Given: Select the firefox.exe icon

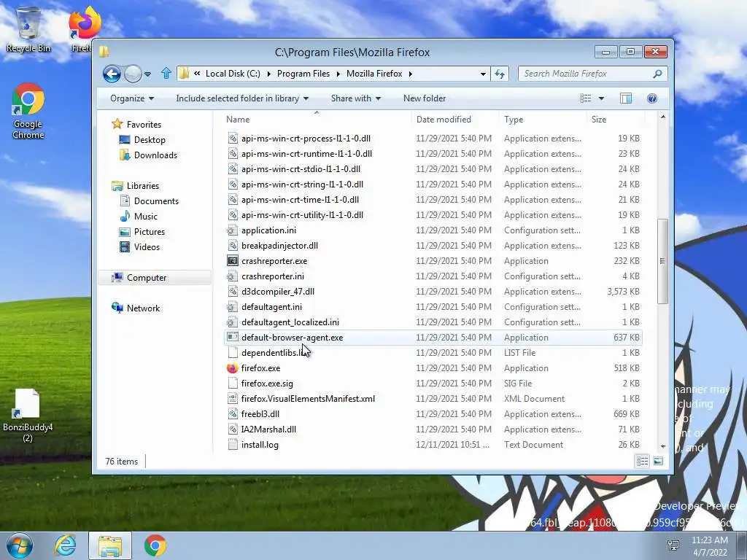Looking at the screenshot, I should click(233, 368).
